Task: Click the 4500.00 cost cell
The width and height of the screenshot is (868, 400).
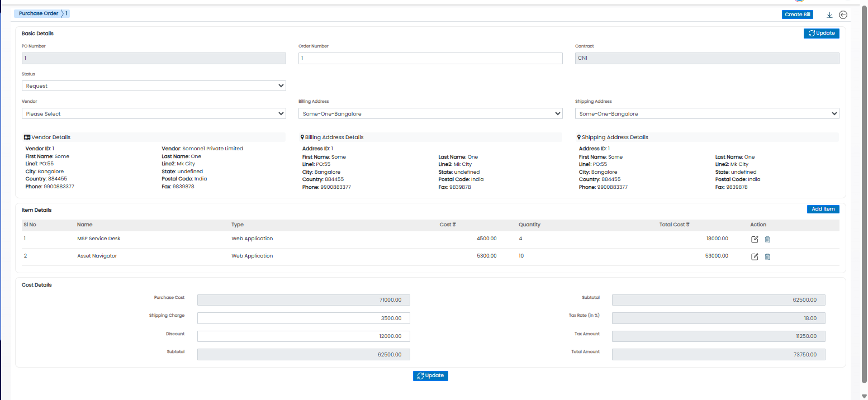Action: (x=486, y=239)
